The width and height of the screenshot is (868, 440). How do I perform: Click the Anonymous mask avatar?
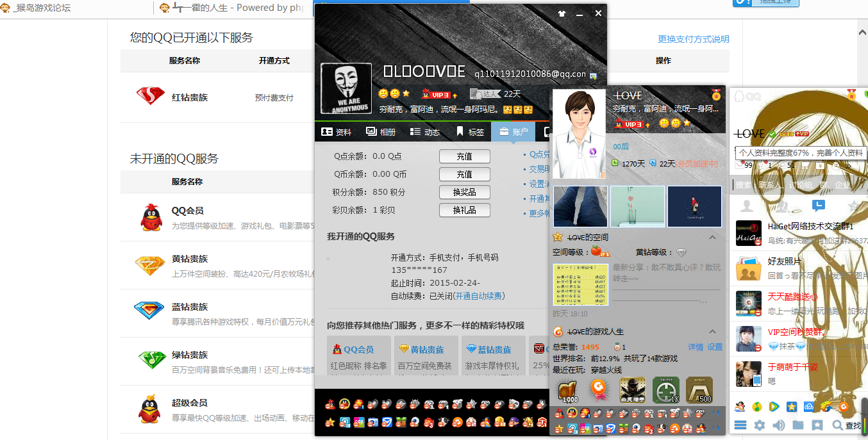pos(346,88)
